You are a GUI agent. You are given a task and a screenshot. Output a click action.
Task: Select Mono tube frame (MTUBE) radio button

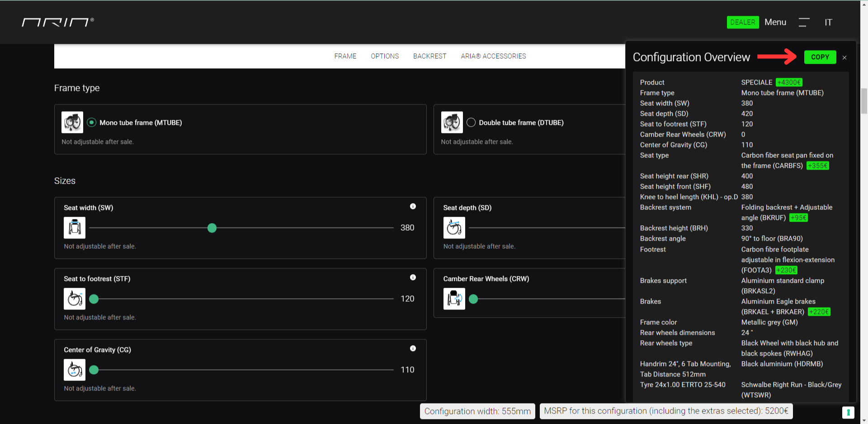92,123
